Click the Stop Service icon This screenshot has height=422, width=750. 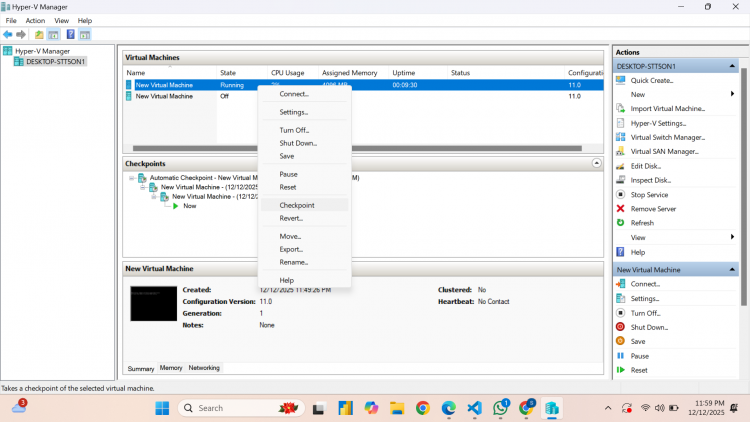[x=620, y=194]
